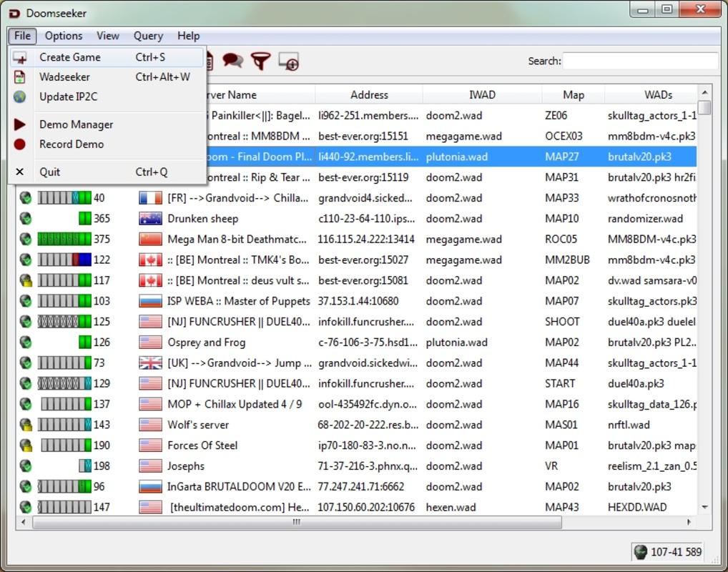Click horizontal scrollbar left arrow
Image resolution: width=728 pixels, height=572 pixels.
[24, 523]
